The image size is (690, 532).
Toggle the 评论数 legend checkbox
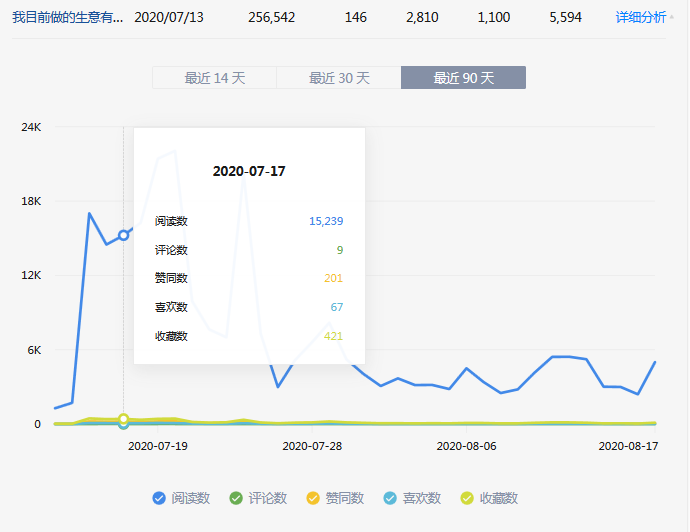pyautogui.click(x=237, y=498)
